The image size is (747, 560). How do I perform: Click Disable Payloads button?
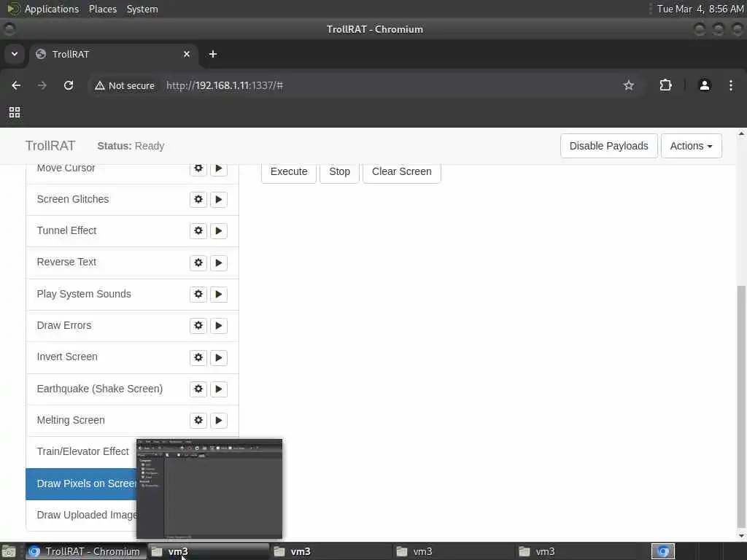coord(609,146)
